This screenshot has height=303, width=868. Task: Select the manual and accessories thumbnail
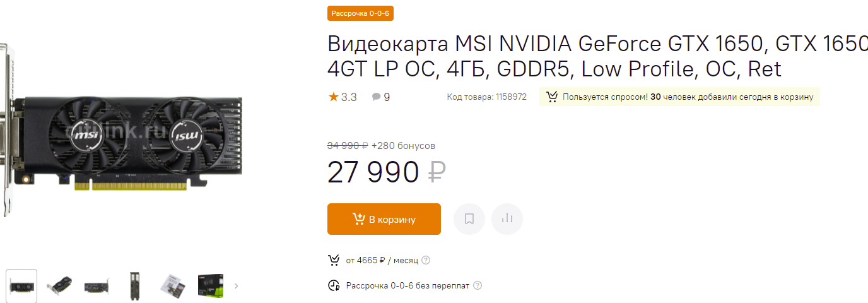tap(172, 286)
